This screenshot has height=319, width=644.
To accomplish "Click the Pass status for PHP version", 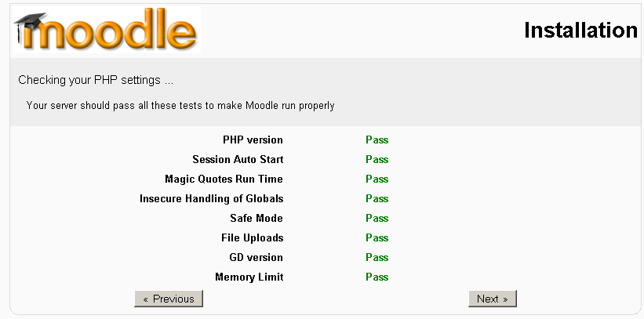I will click(x=377, y=140).
